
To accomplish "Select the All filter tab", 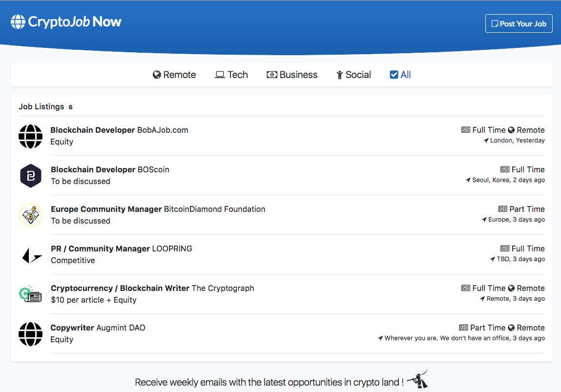I will pyautogui.click(x=400, y=75).
